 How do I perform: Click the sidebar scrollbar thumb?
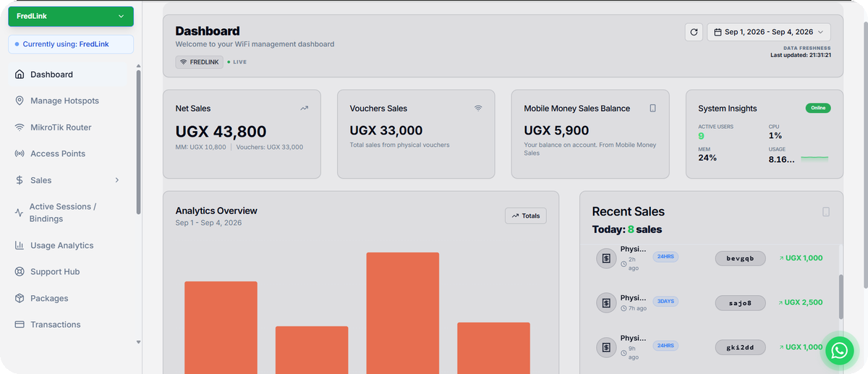coord(138,142)
